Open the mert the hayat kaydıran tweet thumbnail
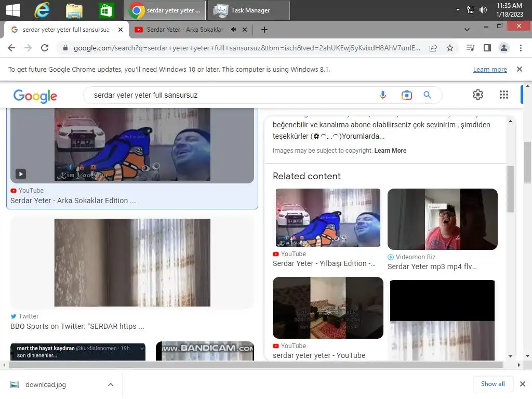 pos(78,352)
